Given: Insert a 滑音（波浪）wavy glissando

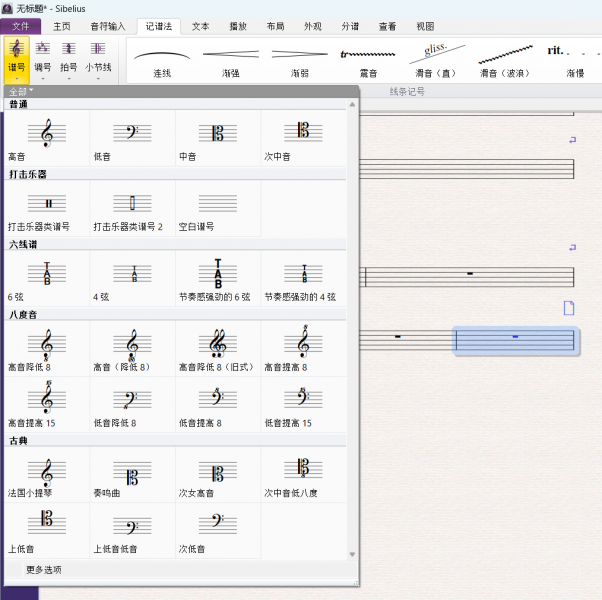Looking at the screenshot, I should 505,61.
